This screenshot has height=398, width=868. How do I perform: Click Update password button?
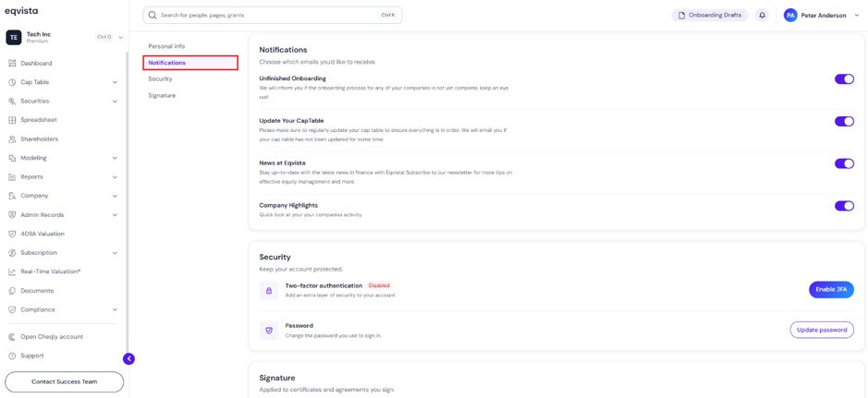822,330
